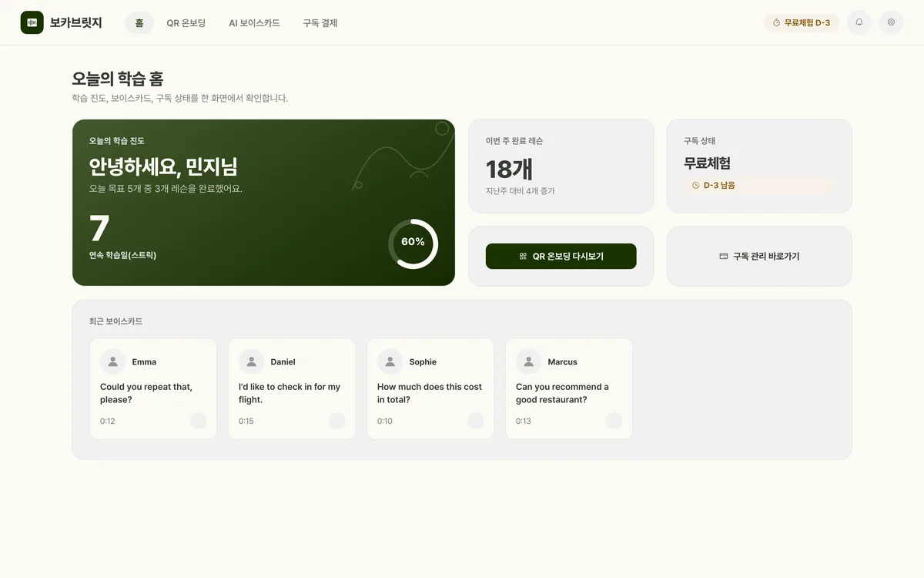
Task: Click the streak number 7
Action: [x=99, y=228]
